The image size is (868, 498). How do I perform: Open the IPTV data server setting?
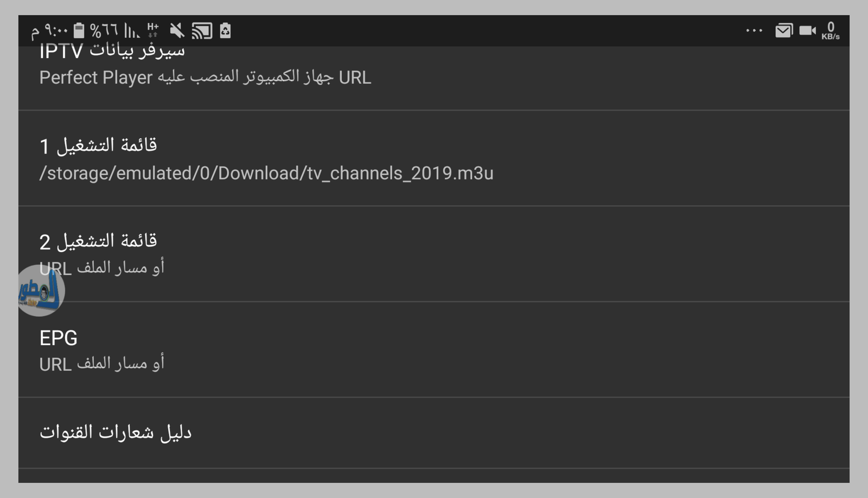point(112,52)
